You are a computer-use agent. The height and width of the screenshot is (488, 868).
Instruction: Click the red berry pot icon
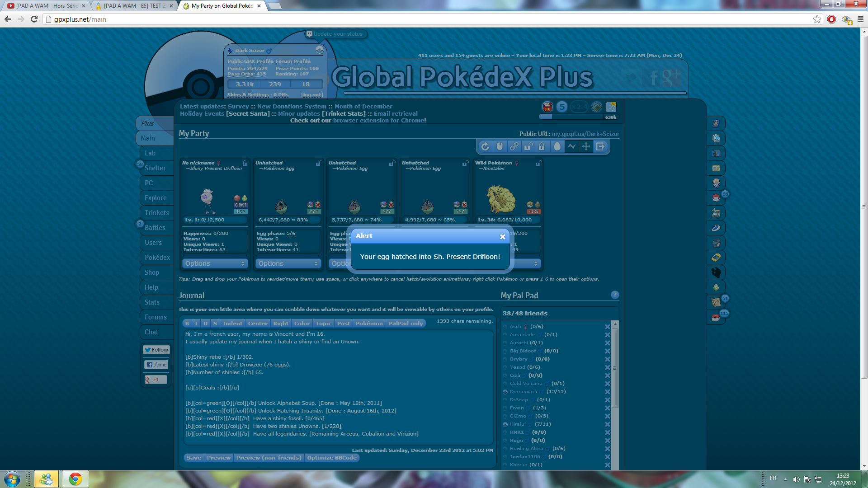(x=547, y=107)
